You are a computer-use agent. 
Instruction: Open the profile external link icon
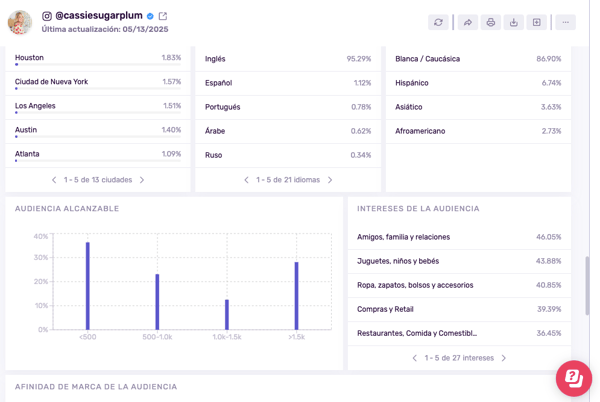click(x=163, y=16)
